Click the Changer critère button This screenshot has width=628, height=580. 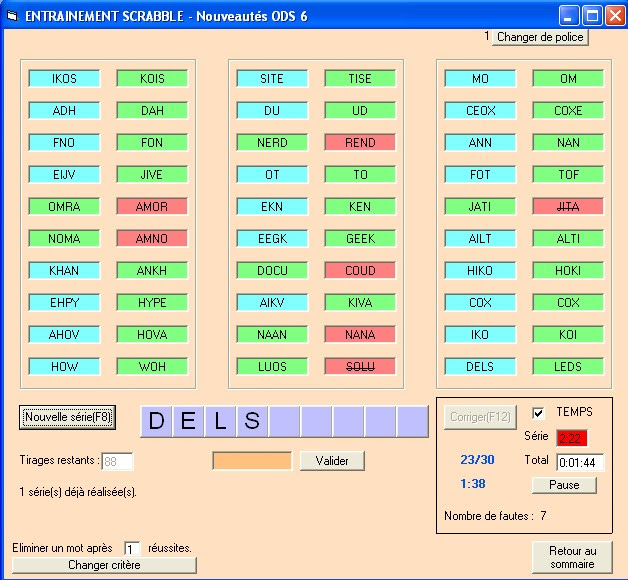104,565
